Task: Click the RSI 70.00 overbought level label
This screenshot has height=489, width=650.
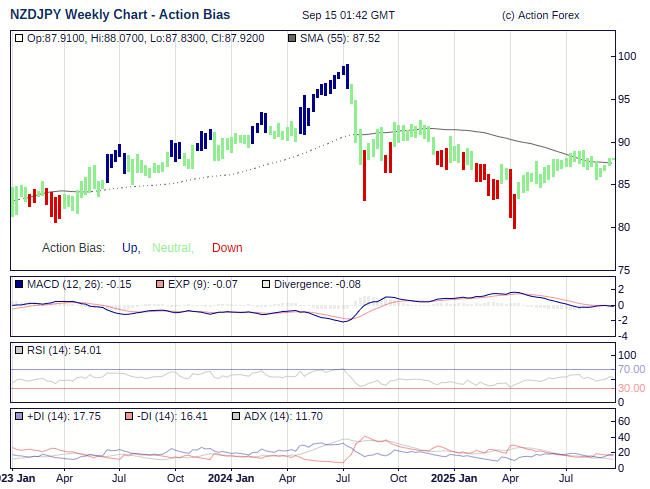Action: (631, 369)
